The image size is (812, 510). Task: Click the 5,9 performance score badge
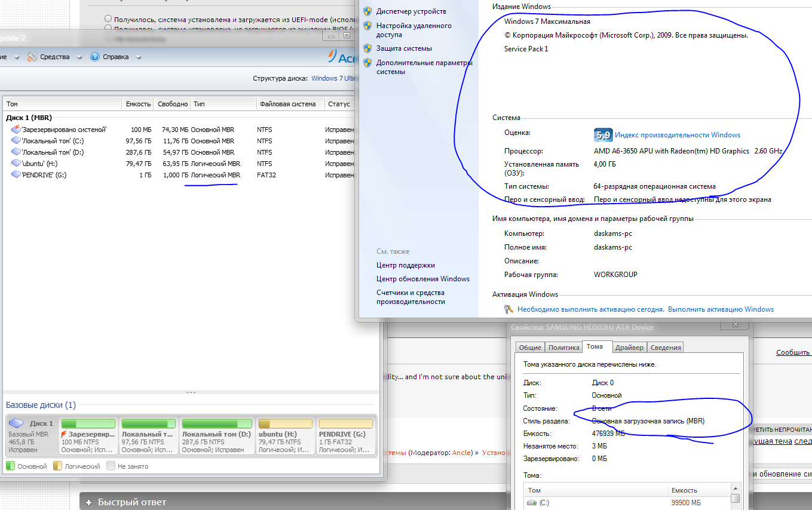click(x=603, y=135)
